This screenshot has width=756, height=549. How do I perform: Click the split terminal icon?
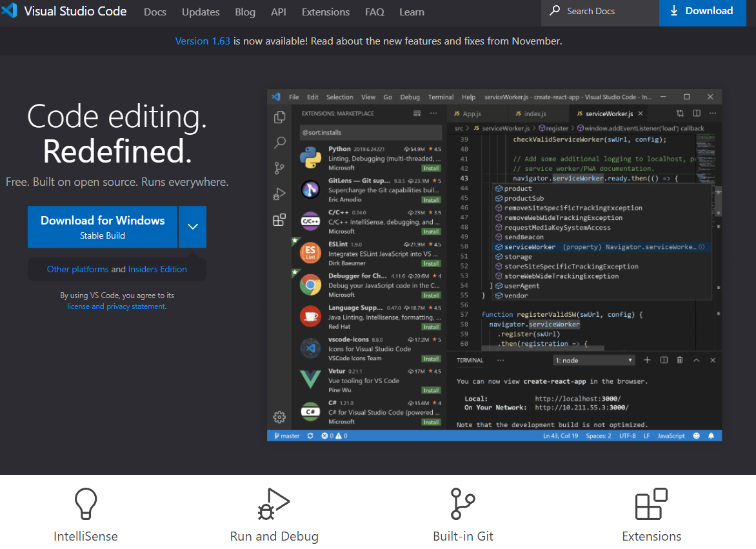[x=664, y=360]
